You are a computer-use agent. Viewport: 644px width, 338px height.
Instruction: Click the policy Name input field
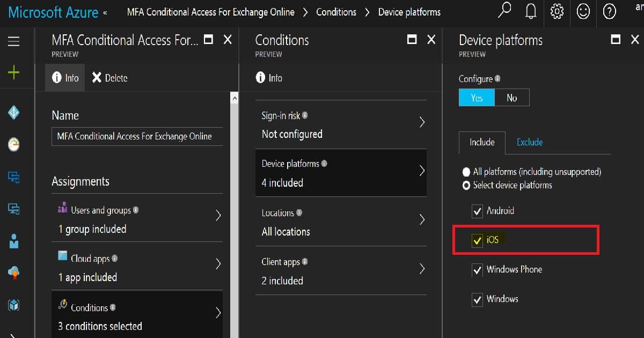pyautogui.click(x=137, y=136)
